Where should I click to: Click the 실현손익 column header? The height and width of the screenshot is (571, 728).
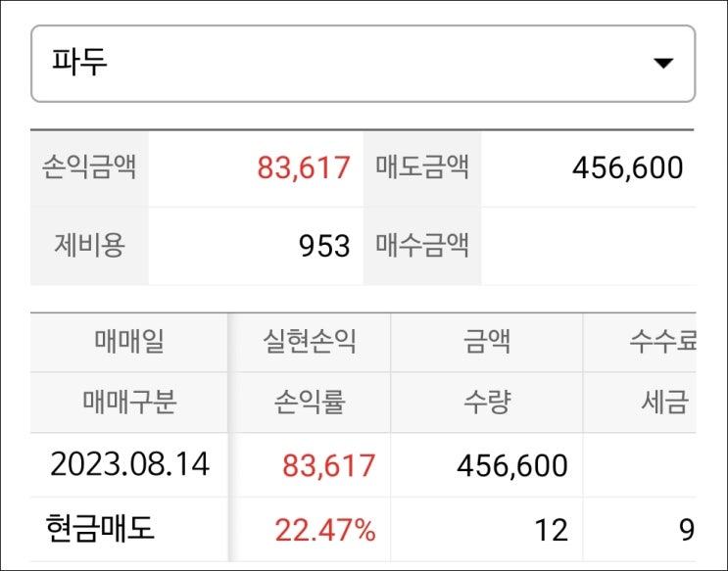pyautogui.click(x=310, y=342)
